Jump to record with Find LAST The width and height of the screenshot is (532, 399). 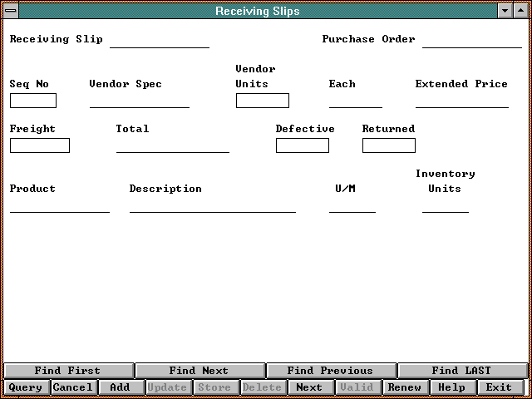pyautogui.click(x=461, y=371)
